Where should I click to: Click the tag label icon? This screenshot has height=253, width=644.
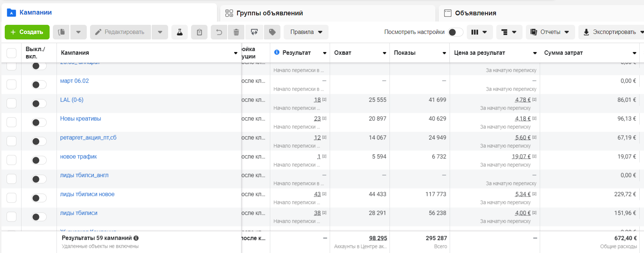(x=272, y=32)
